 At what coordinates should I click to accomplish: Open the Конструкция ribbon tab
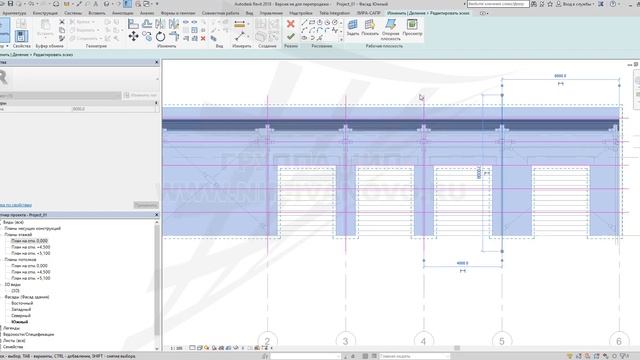(x=45, y=13)
